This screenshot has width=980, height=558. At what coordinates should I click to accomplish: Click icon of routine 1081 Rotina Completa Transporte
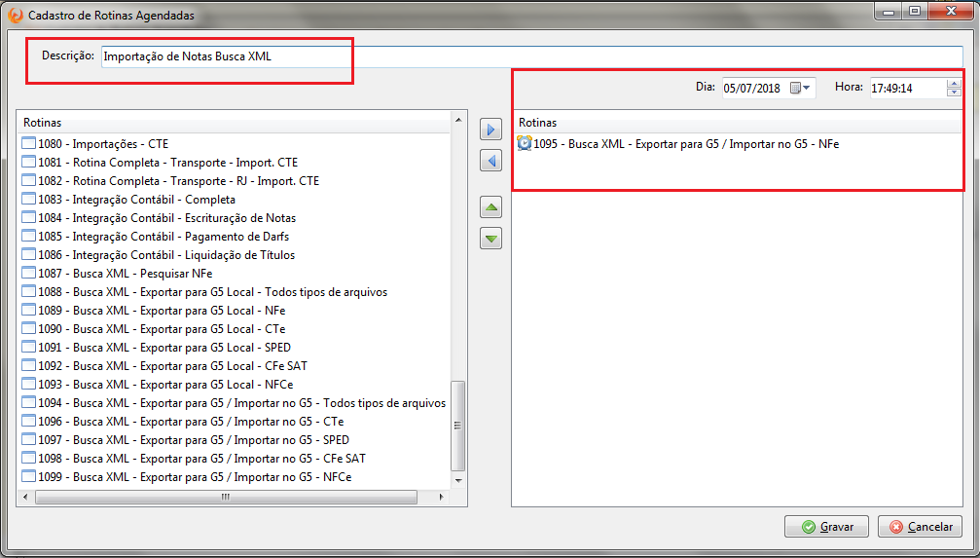(x=29, y=163)
